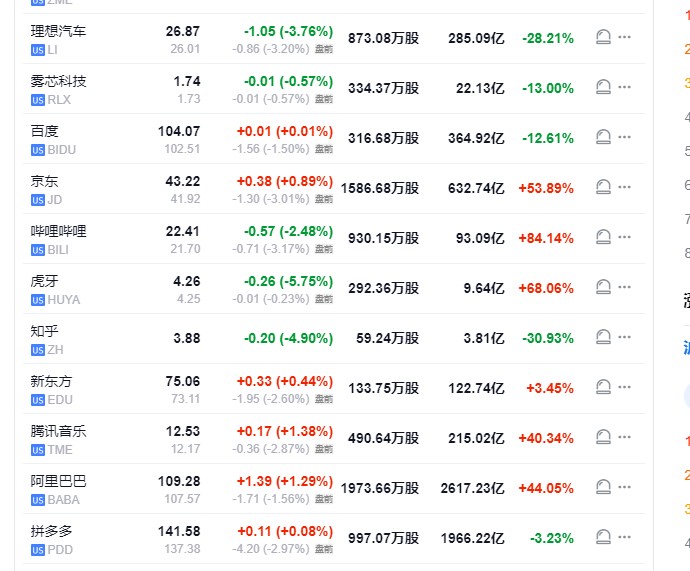Show more options for 理想汽车
The width and height of the screenshot is (690, 571).
tap(625, 38)
